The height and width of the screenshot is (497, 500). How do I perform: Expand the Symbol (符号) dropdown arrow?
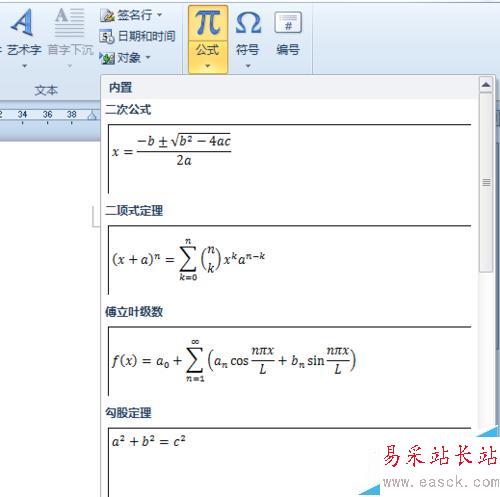coord(248,66)
